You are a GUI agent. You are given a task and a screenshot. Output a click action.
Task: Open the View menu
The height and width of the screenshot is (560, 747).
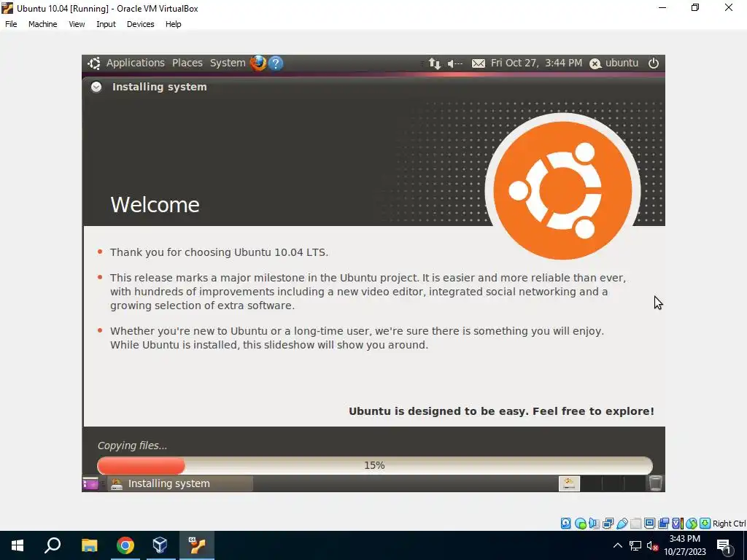77,24
